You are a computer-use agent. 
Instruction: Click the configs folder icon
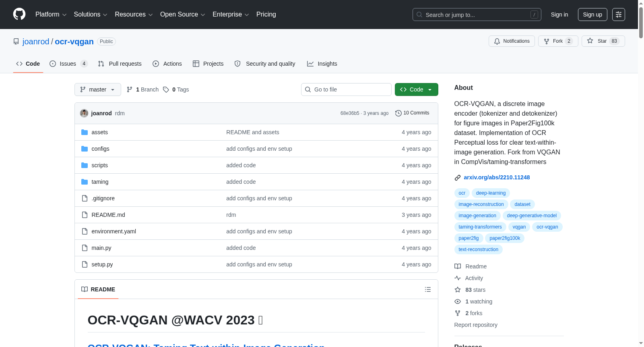click(85, 149)
